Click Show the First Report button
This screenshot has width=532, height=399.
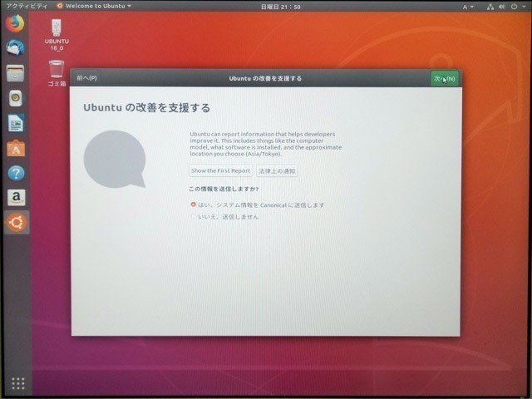coord(220,170)
